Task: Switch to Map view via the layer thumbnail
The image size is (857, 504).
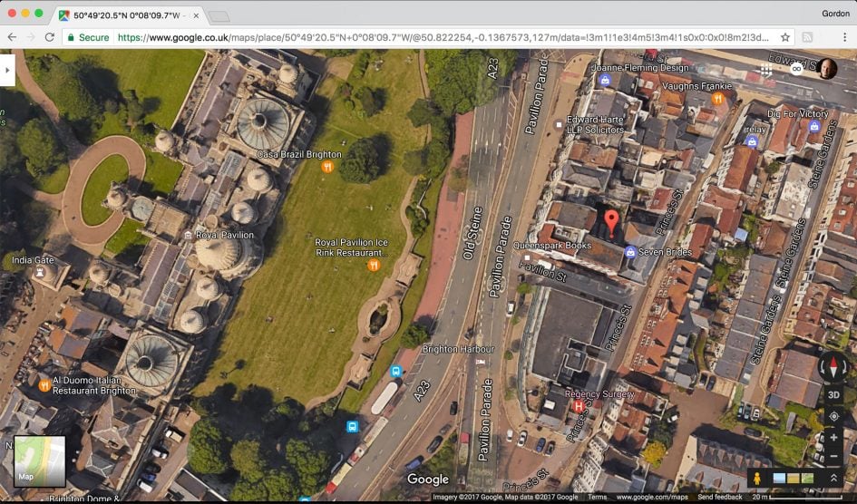Action: pos(39,460)
